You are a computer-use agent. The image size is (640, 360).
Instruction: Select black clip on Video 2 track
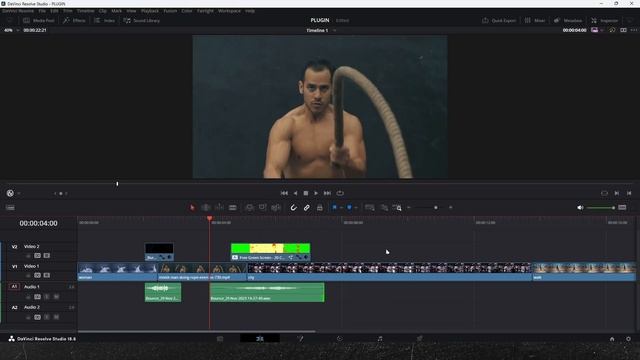159,252
